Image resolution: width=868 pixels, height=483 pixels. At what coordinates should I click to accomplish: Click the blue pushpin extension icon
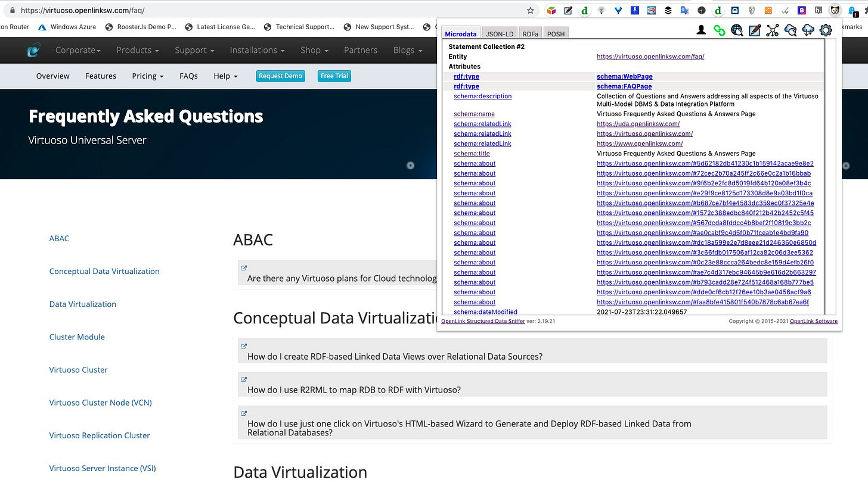click(635, 10)
